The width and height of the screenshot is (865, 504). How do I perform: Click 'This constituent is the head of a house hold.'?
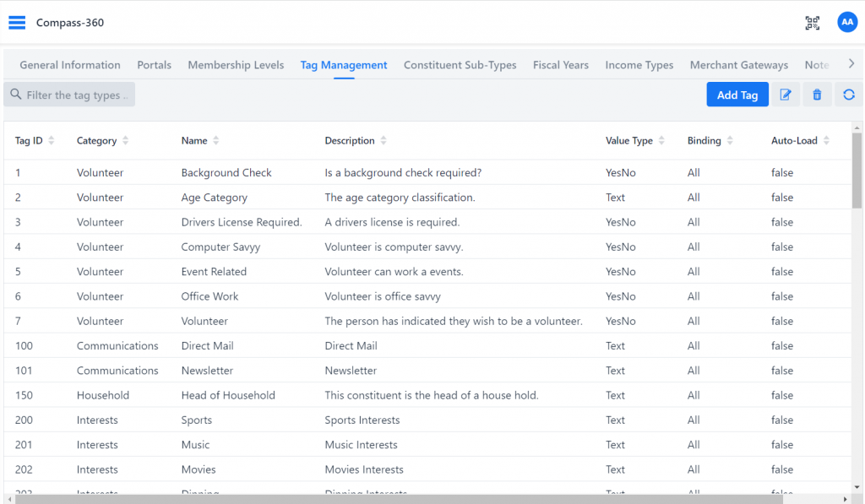432,395
